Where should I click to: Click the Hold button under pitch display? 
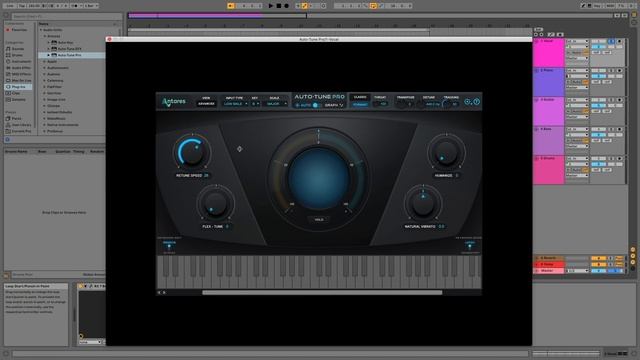319,220
